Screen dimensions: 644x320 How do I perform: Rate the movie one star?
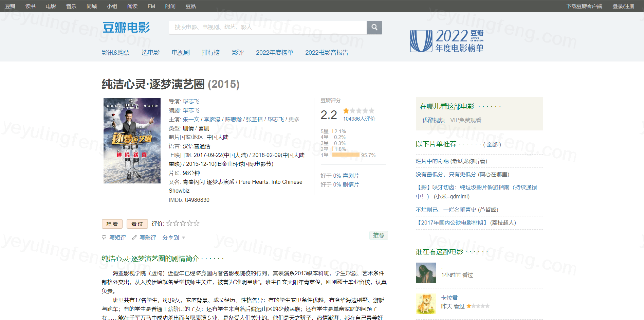tap(169, 223)
